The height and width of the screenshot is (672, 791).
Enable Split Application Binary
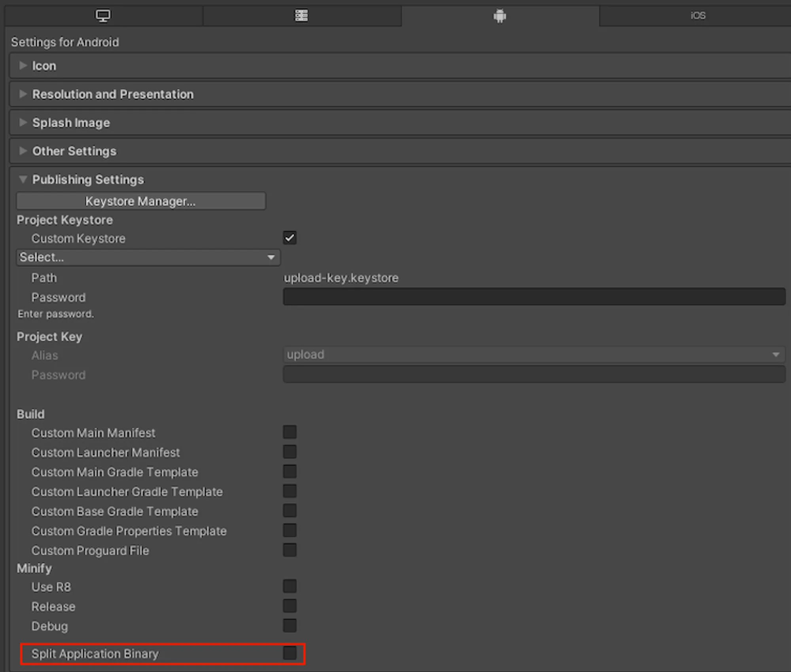(290, 653)
